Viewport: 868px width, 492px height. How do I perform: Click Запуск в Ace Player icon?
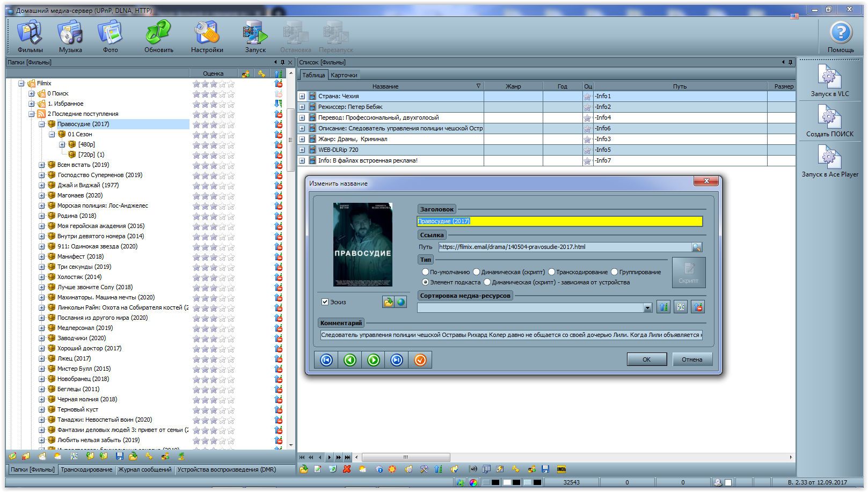click(829, 157)
